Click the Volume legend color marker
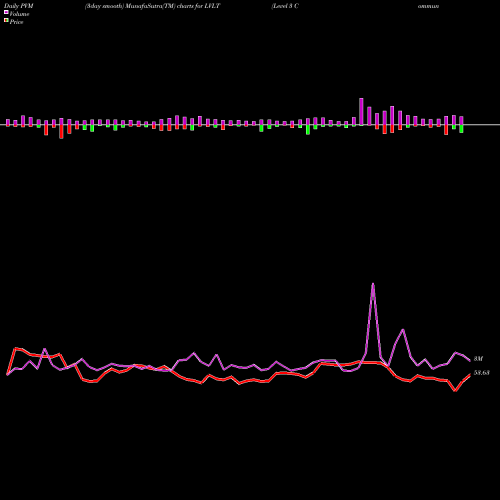 click(6, 13)
